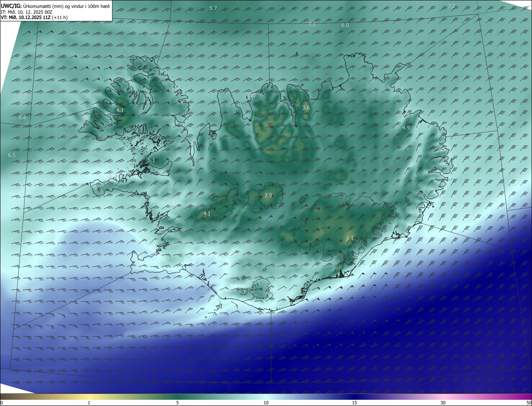Image resolution: width=532 pixels, height=406 pixels.
Task: Click the 4.9 value label
Action: tap(406, 128)
